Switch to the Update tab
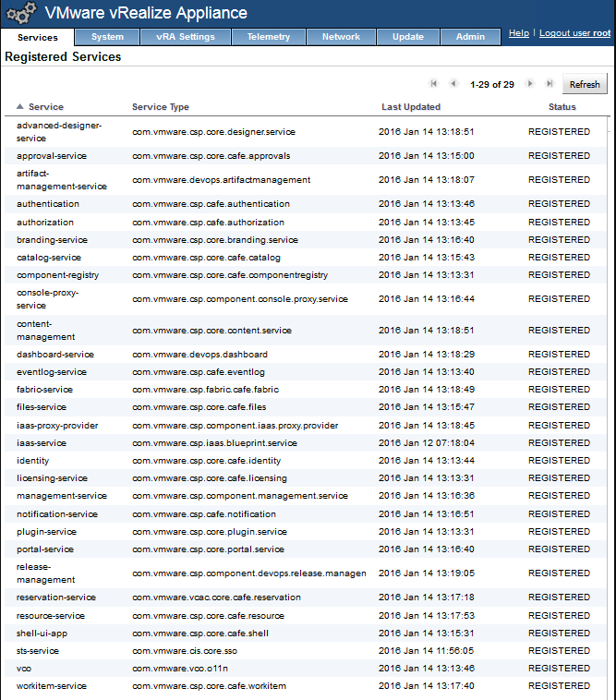 click(408, 37)
